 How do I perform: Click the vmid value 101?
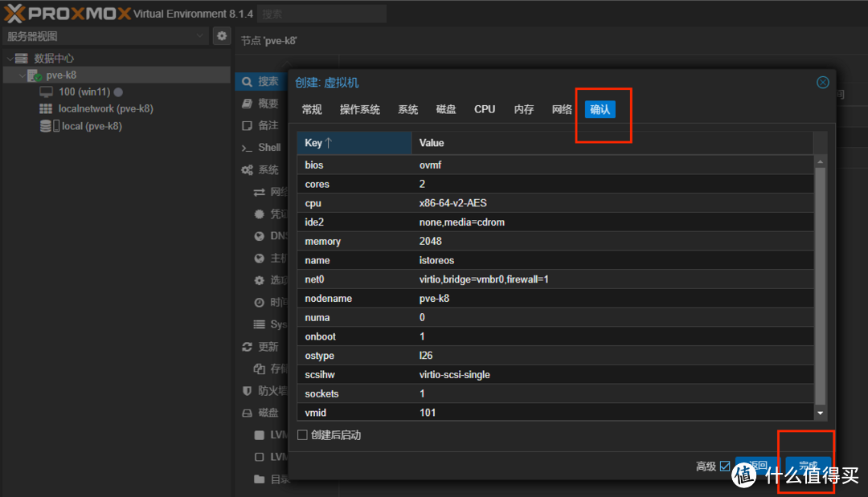(x=428, y=413)
